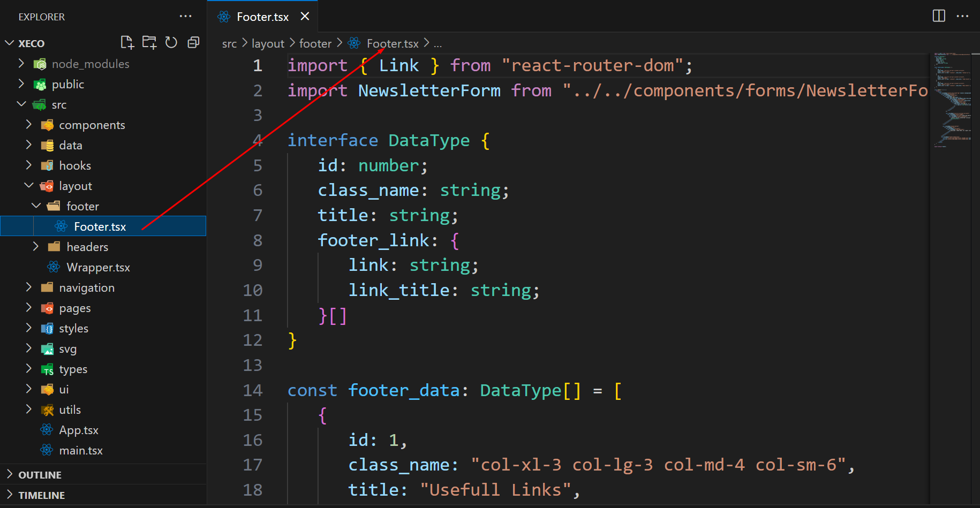980x508 pixels.
Task: Expand the components folder chevron
Action: coord(29,125)
